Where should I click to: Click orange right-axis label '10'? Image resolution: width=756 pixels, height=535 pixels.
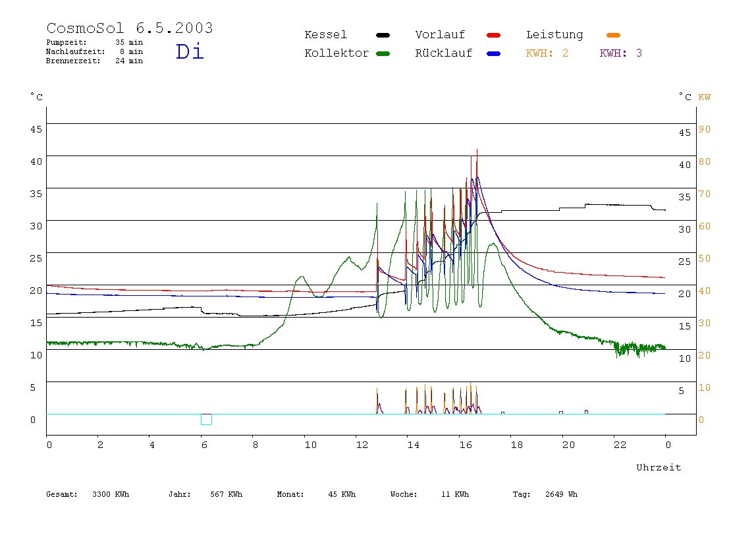point(705,387)
